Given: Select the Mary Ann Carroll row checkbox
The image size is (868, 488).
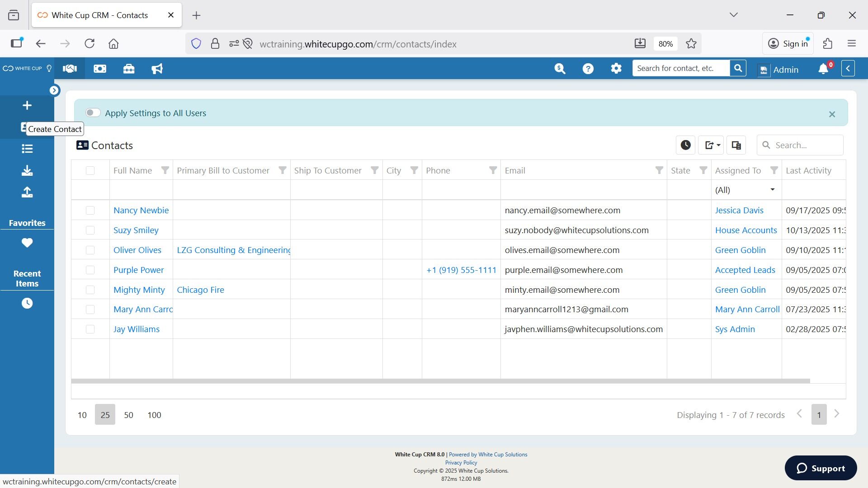Looking at the screenshot, I should coord(90,310).
